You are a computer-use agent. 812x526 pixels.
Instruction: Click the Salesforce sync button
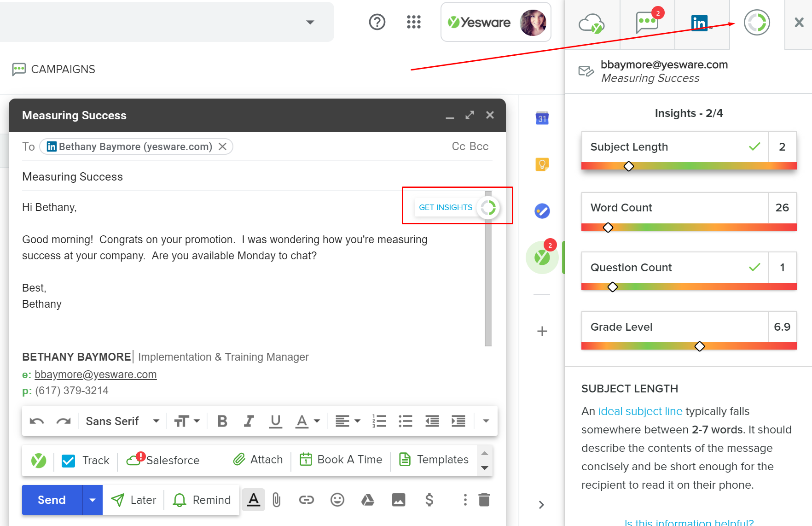coord(163,460)
